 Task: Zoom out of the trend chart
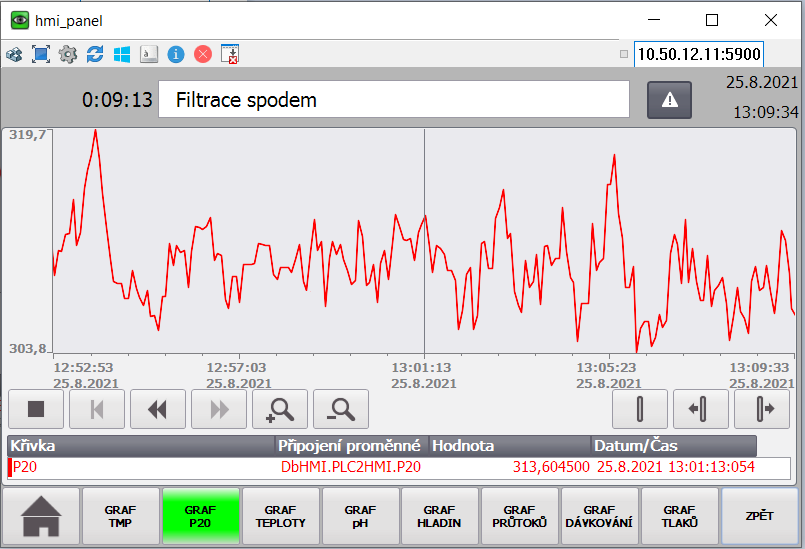click(x=341, y=409)
